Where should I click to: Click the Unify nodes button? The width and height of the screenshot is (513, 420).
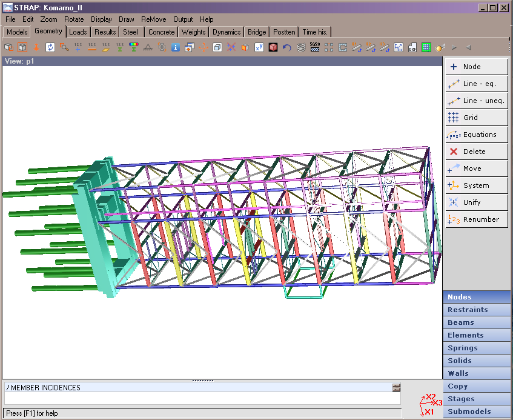(477, 202)
